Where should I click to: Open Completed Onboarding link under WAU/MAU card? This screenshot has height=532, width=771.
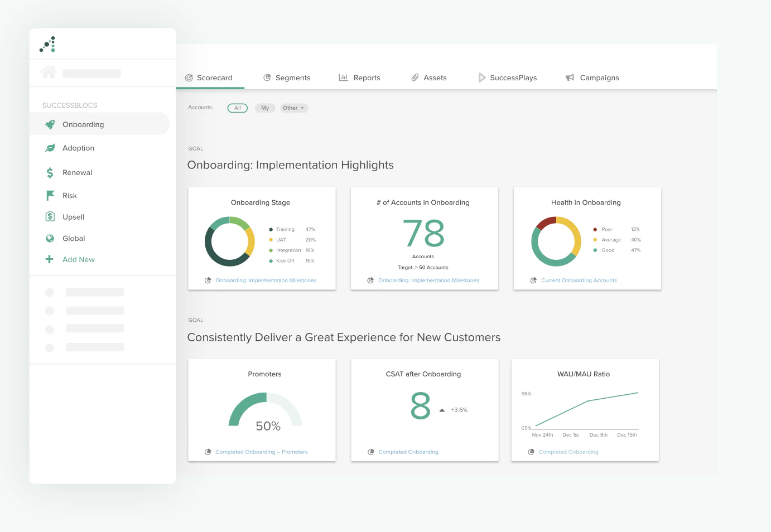(x=568, y=452)
